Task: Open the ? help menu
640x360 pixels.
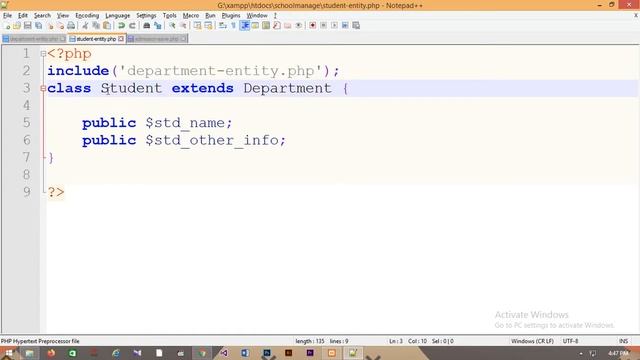Action: pos(275,16)
